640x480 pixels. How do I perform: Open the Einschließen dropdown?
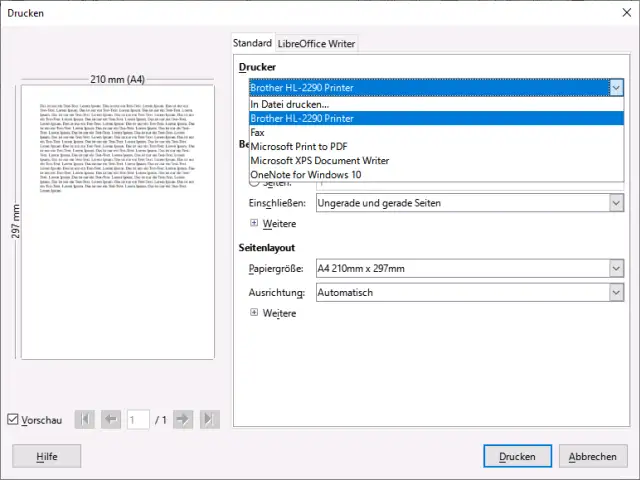[616, 203]
